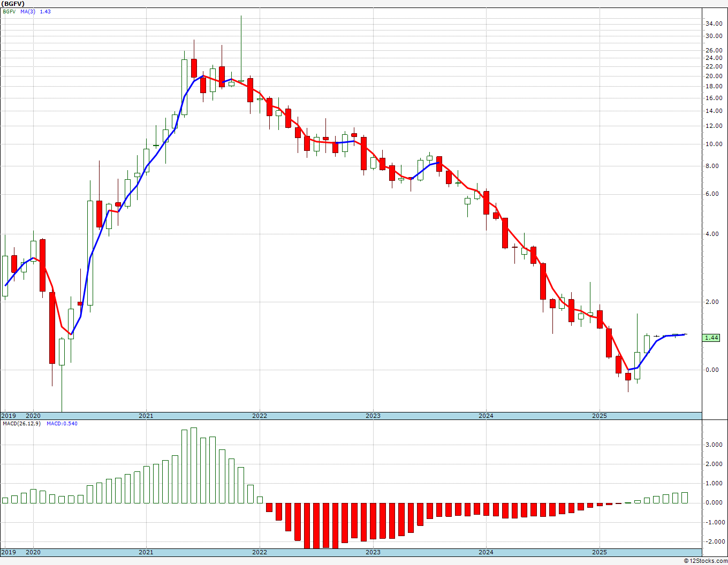Select the 0.000 MACD axis label
This screenshot has height=565, width=728.
[x=714, y=502]
